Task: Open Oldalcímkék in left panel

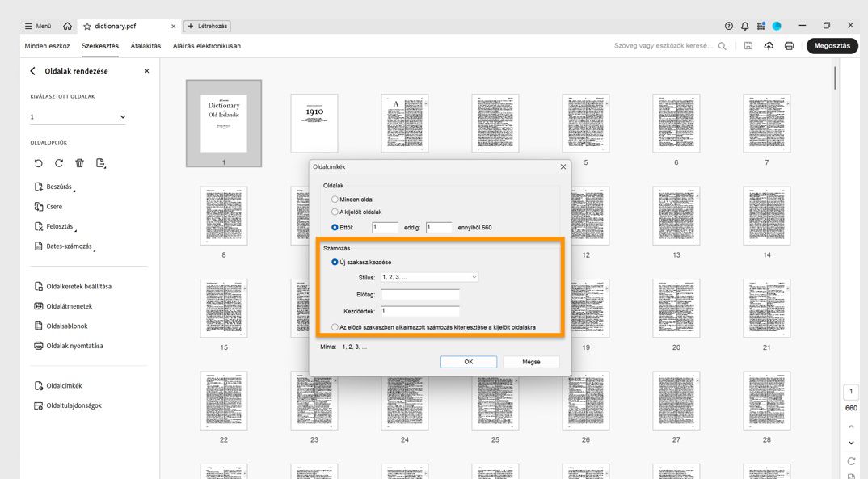Action: coord(58,385)
